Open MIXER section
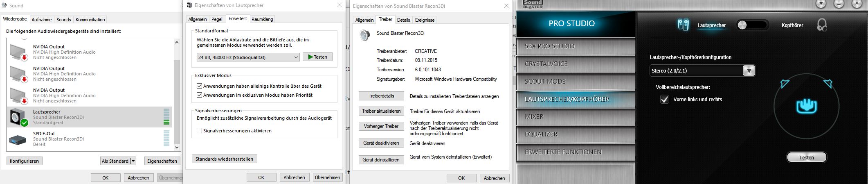Screen dimensions: 868x184 coord(576,117)
